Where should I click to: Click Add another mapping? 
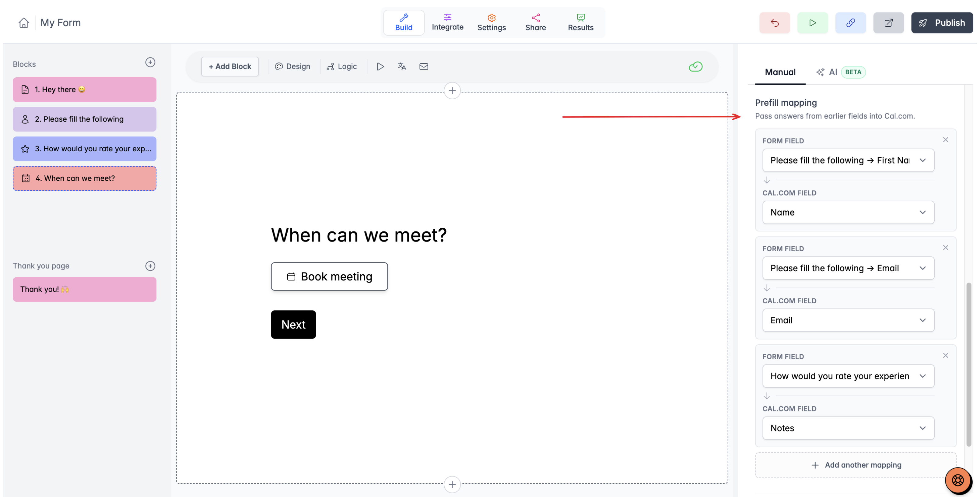[856, 465]
